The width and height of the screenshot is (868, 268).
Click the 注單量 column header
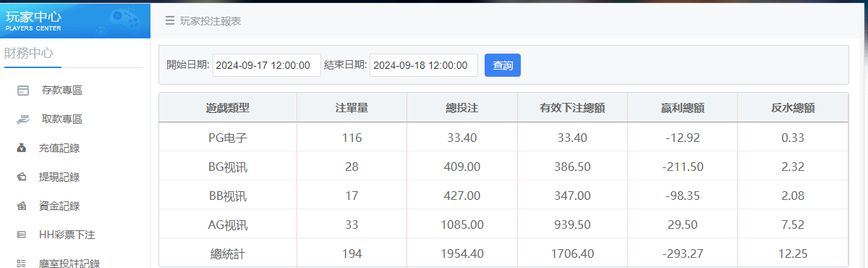(352, 108)
